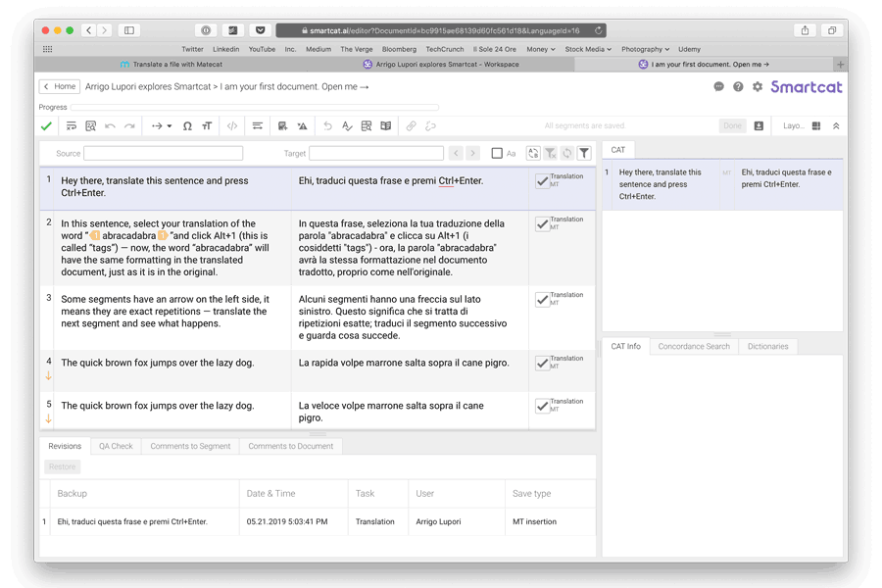The image size is (882, 588).
Task: Click the document Progress bar
Action: coord(254,107)
